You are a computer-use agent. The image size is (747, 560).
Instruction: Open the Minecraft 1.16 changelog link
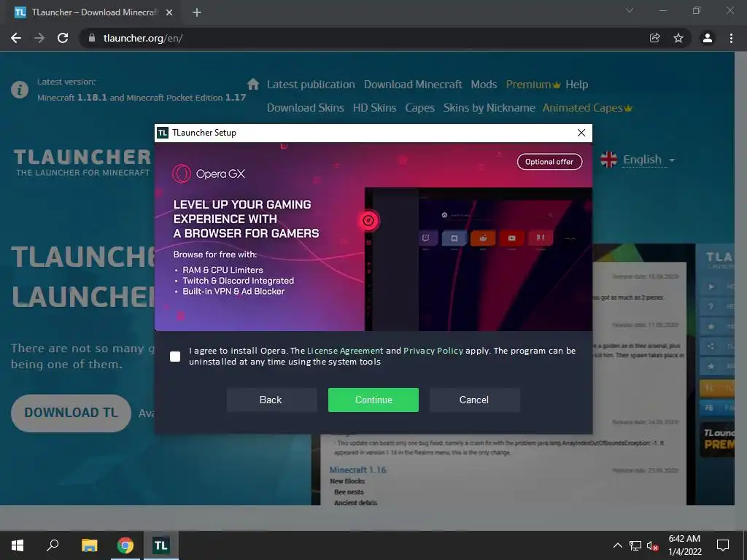pos(357,470)
